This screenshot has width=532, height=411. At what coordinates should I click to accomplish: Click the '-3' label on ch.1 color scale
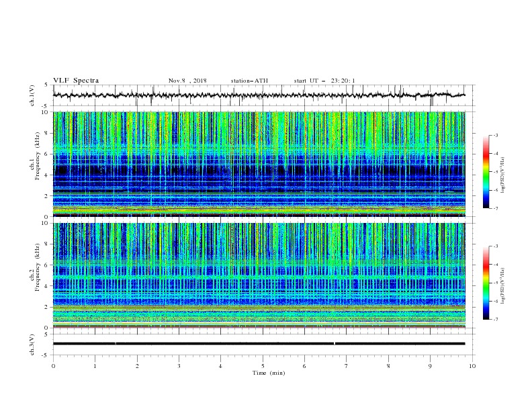point(495,135)
